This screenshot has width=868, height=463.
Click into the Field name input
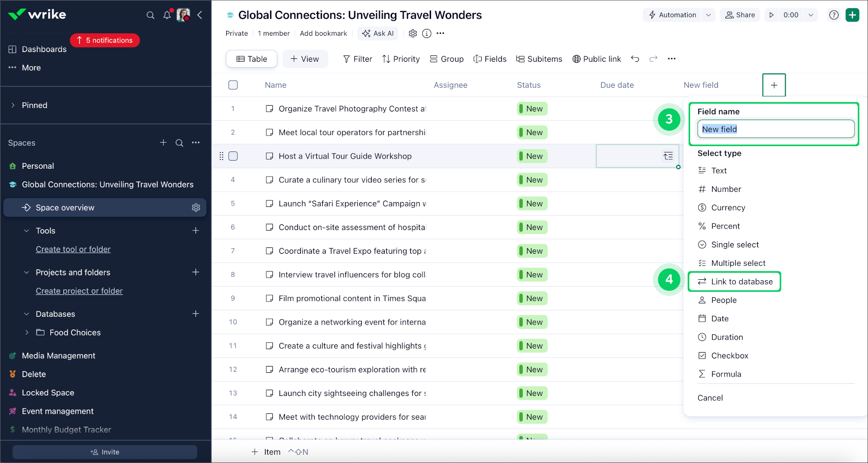[x=775, y=129]
